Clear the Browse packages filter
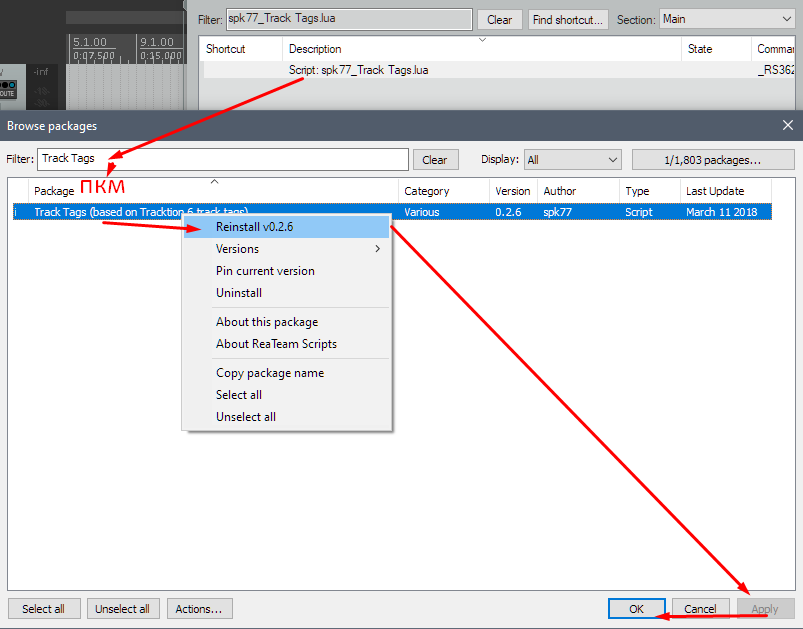This screenshot has height=629, width=803. (435, 160)
